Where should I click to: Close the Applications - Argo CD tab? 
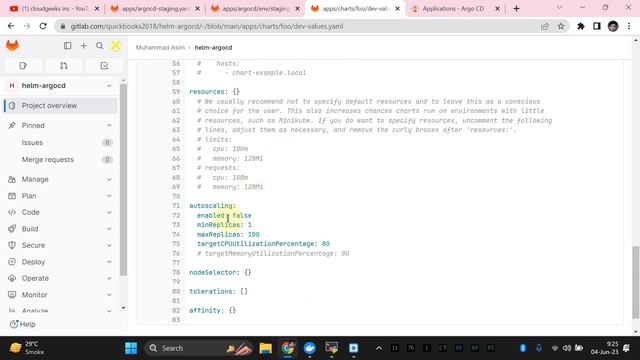498,9
